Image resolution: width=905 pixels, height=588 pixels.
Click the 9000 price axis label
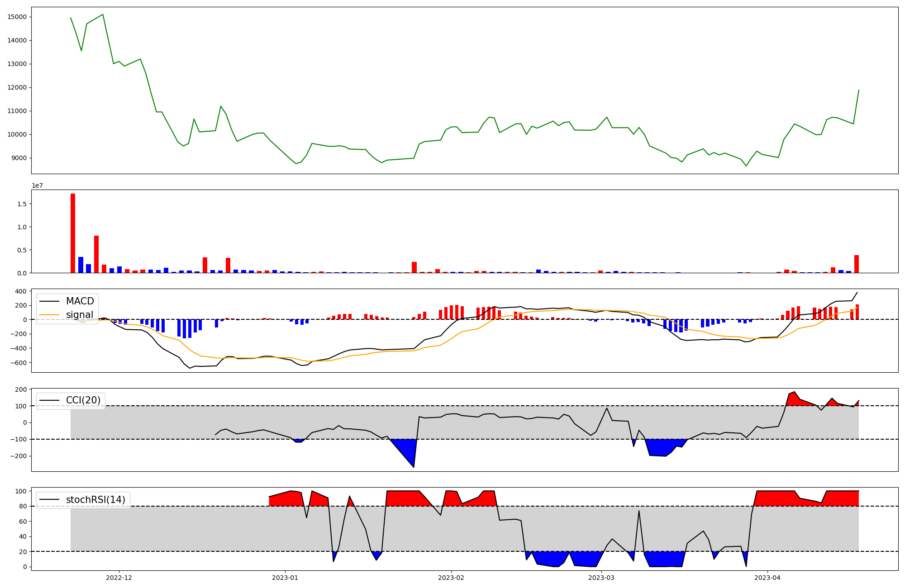[19, 158]
